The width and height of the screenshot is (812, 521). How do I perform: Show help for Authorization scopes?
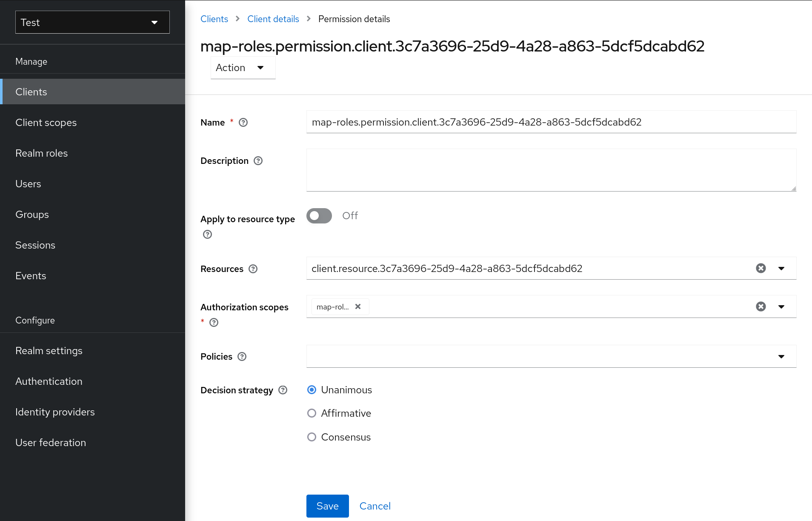click(214, 323)
